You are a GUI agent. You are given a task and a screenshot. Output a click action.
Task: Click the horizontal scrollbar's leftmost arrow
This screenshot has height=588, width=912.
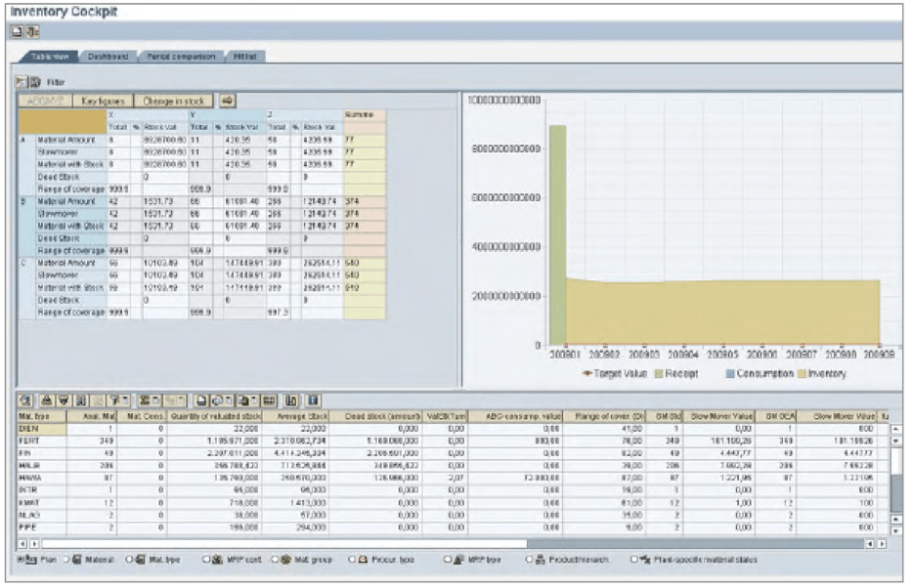pyautogui.click(x=22, y=544)
